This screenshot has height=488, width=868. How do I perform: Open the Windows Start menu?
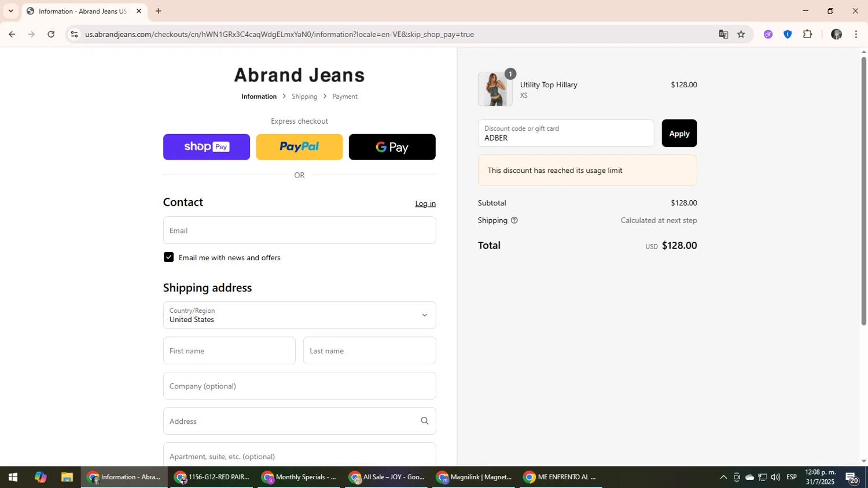click(x=13, y=477)
